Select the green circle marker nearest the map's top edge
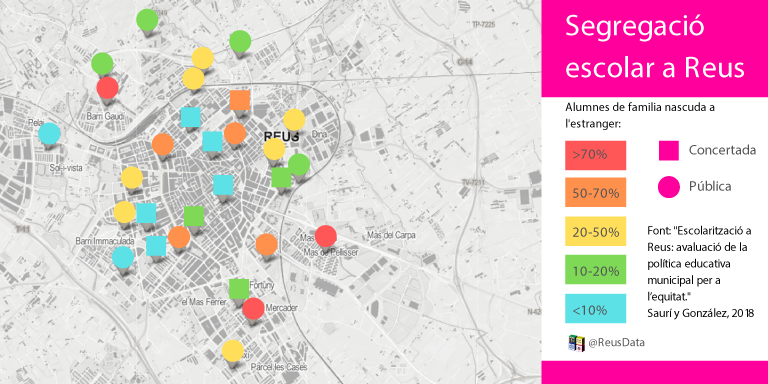Screen dimensions: 768x384 pyautogui.click(x=147, y=20)
